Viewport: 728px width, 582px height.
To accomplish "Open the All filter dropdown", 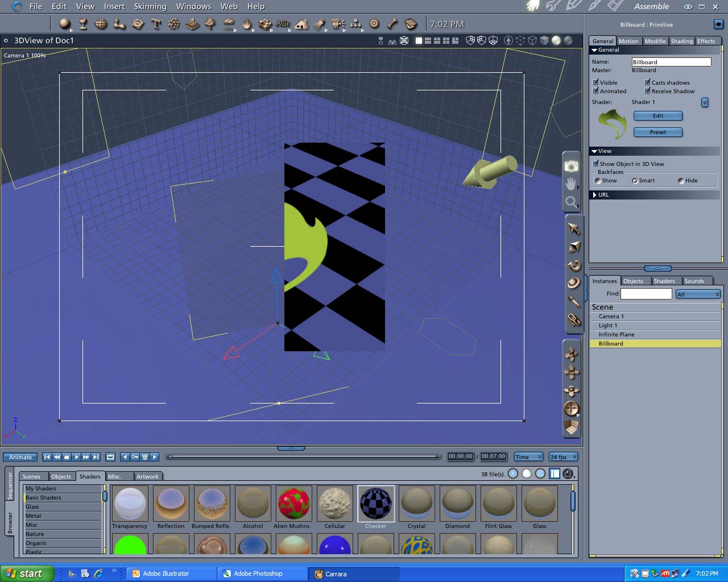I will pos(698,294).
